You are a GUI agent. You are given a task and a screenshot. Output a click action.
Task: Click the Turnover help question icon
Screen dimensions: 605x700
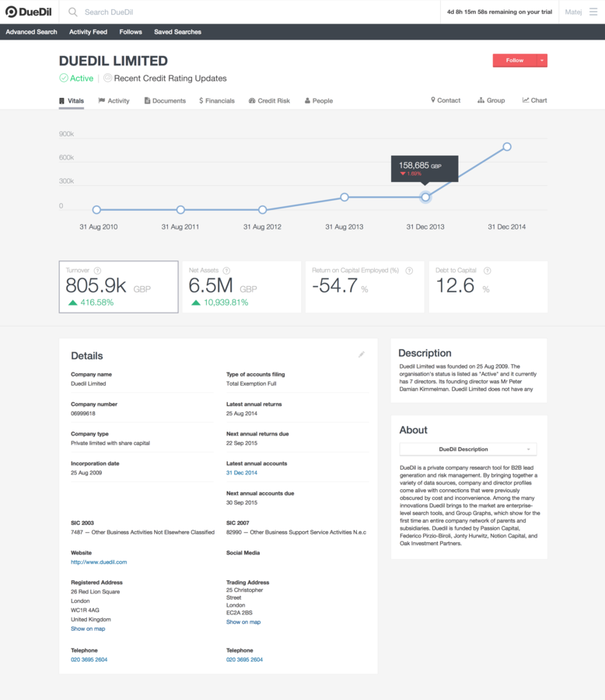[x=98, y=271]
